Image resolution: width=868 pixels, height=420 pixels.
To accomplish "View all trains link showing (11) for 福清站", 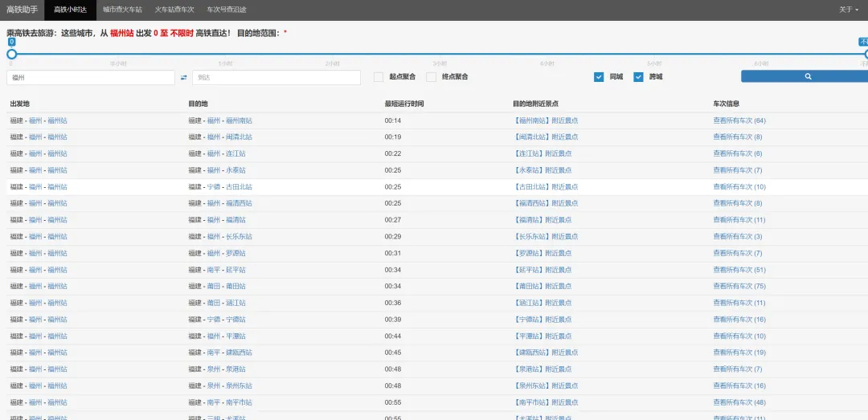I will point(739,220).
